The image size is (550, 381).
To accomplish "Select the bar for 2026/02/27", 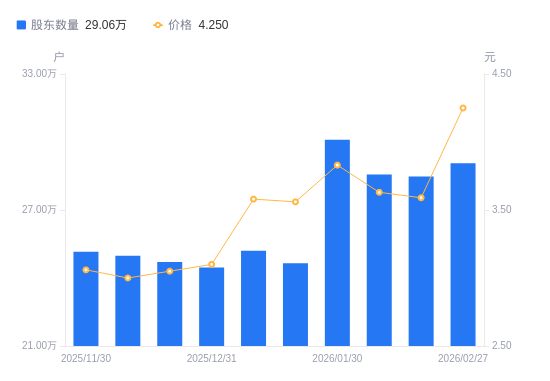I will pyautogui.click(x=463, y=255).
